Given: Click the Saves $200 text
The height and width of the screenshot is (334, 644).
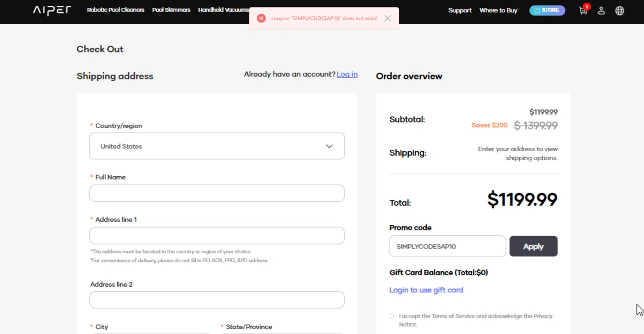Looking at the screenshot, I should pos(489,125).
